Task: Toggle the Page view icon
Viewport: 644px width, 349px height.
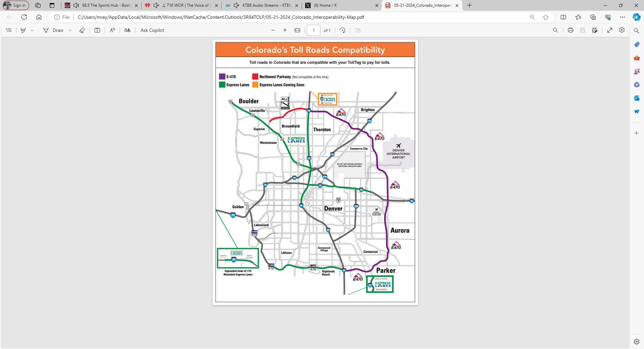Action: click(358, 30)
